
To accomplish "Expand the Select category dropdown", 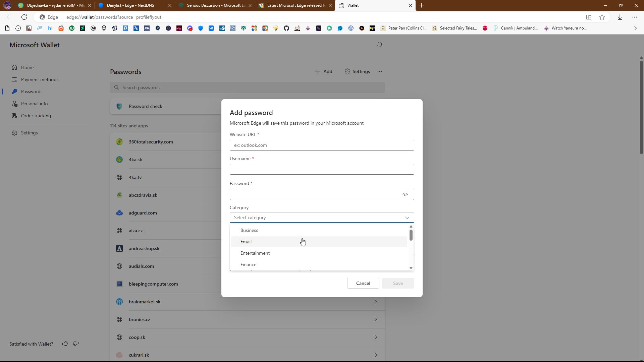I will coord(322,218).
